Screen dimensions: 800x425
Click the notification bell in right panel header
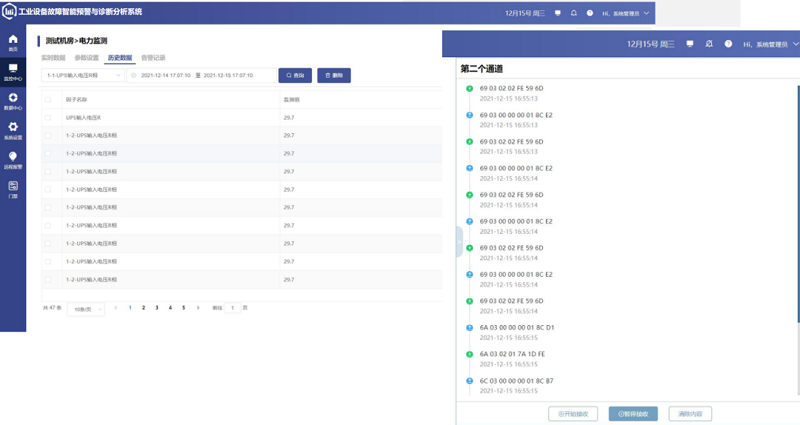(709, 44)
